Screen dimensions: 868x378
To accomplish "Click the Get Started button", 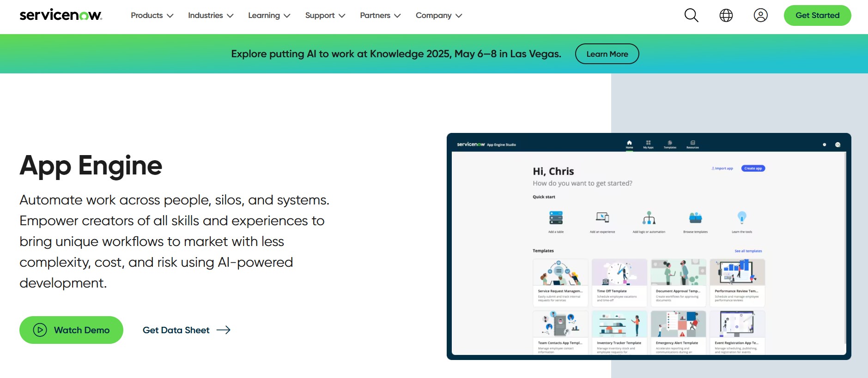I will click(x=817, y=15).
